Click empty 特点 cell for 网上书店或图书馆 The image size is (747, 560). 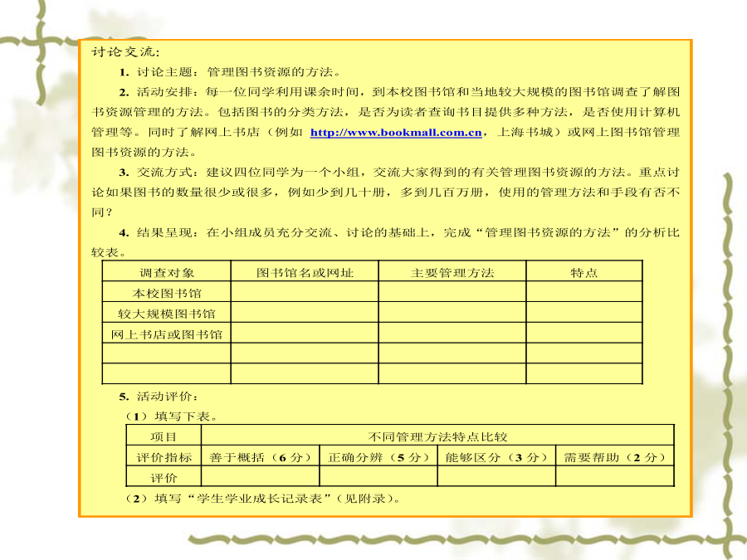pos(584,333)
